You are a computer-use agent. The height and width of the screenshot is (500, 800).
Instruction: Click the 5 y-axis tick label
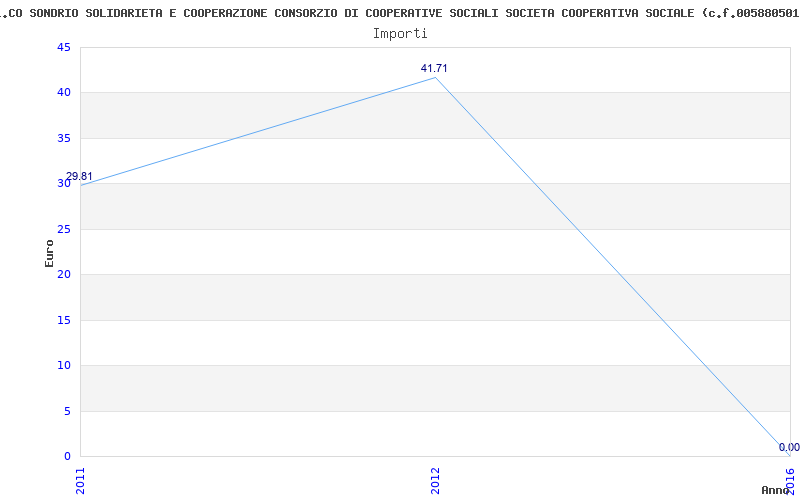[67, 411]
